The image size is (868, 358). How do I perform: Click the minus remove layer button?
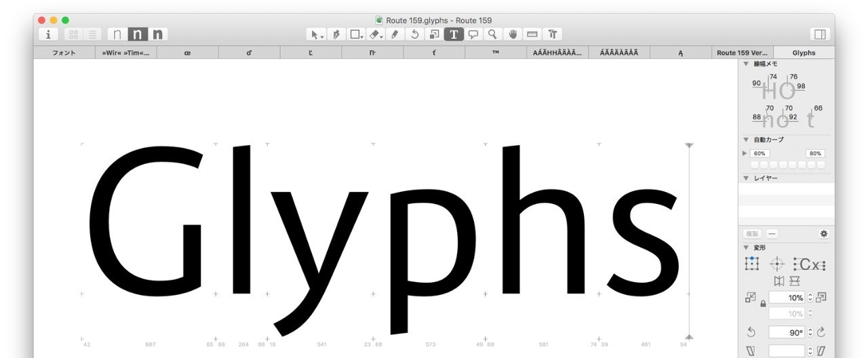(x=772, y=233)
